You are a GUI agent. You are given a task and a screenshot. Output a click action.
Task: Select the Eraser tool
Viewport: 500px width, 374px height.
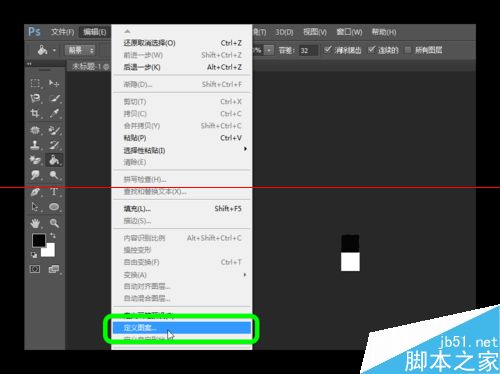click(x=35, y=160)
